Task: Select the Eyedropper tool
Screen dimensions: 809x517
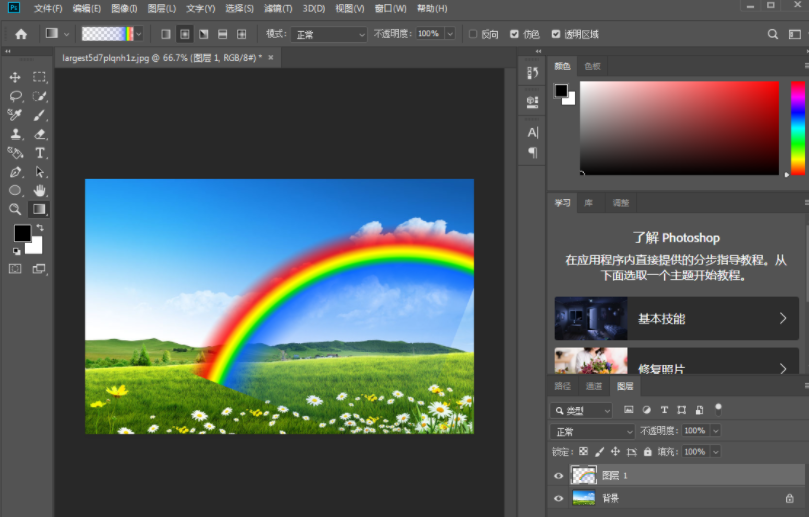Action: click(x=15, y=115)
